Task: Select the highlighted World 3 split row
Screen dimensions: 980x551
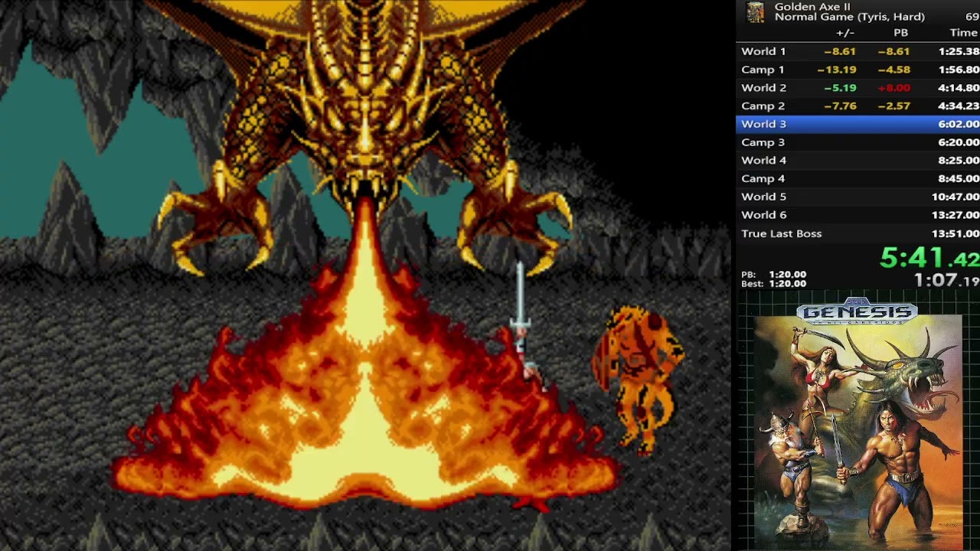Action: pos(857,124)
